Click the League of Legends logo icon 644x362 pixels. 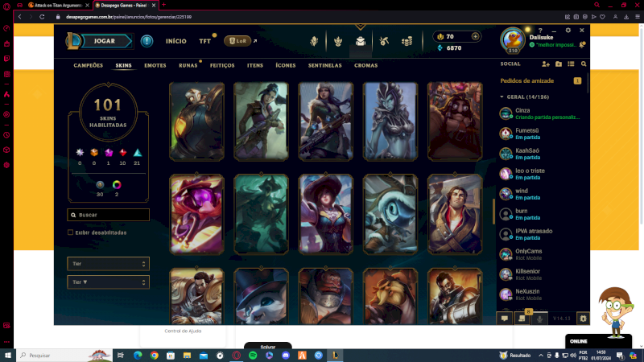pyautogui.click(x=73, y=41)
